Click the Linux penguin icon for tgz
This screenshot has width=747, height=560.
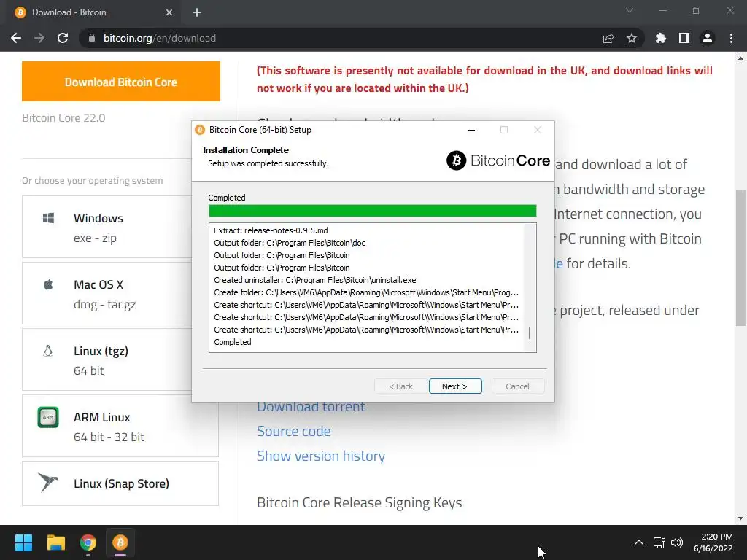47,351
